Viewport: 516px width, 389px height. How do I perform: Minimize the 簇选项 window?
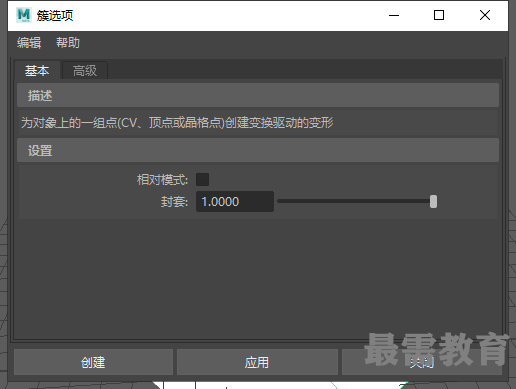pos(394,15)
